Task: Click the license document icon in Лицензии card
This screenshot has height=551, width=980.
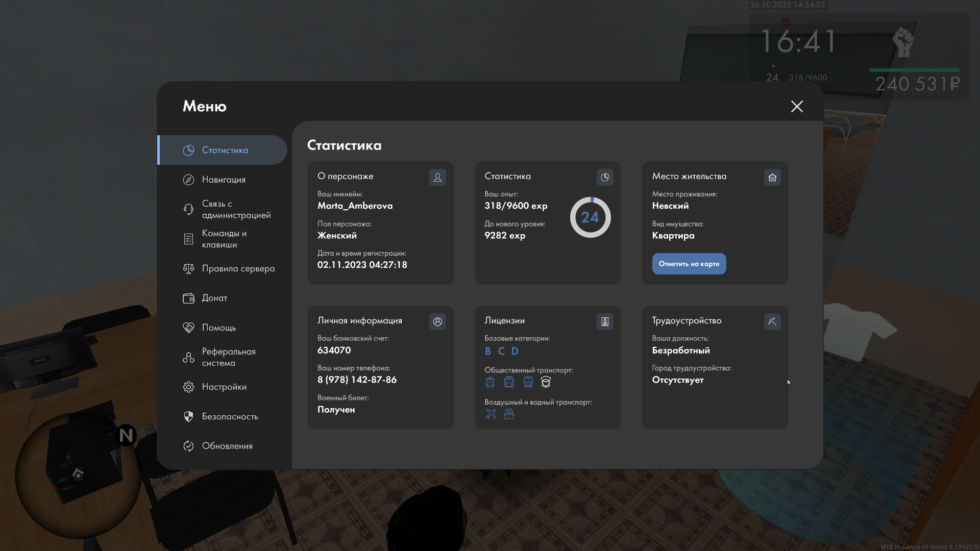Action: (x=605, y=321)
